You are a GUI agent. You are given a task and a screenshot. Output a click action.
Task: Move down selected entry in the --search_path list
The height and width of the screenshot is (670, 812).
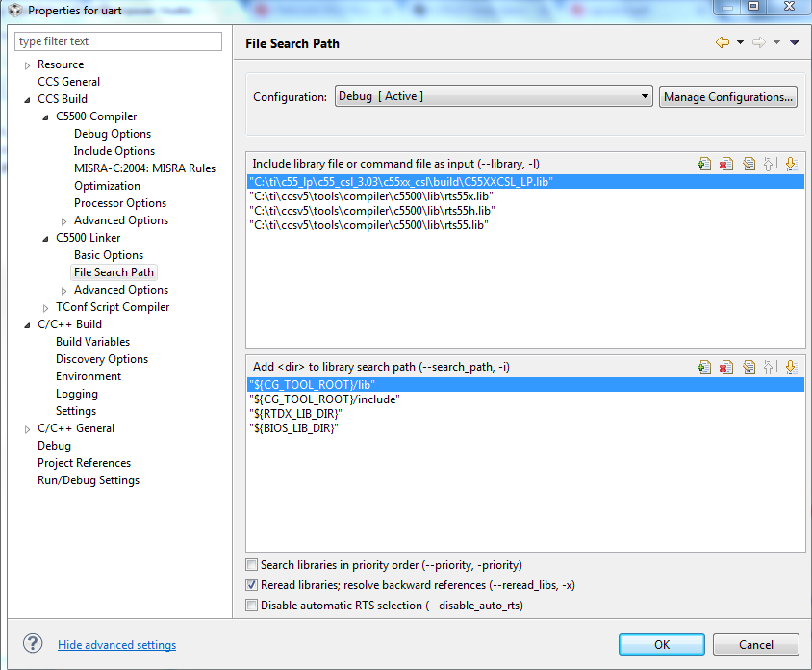792,368
